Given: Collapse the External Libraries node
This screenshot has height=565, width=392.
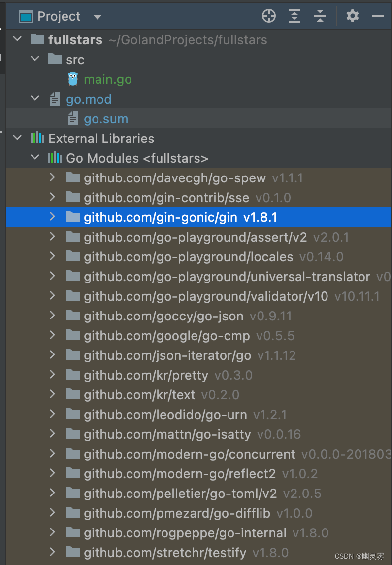Looking at the screenshot, I should pos(17,138).
